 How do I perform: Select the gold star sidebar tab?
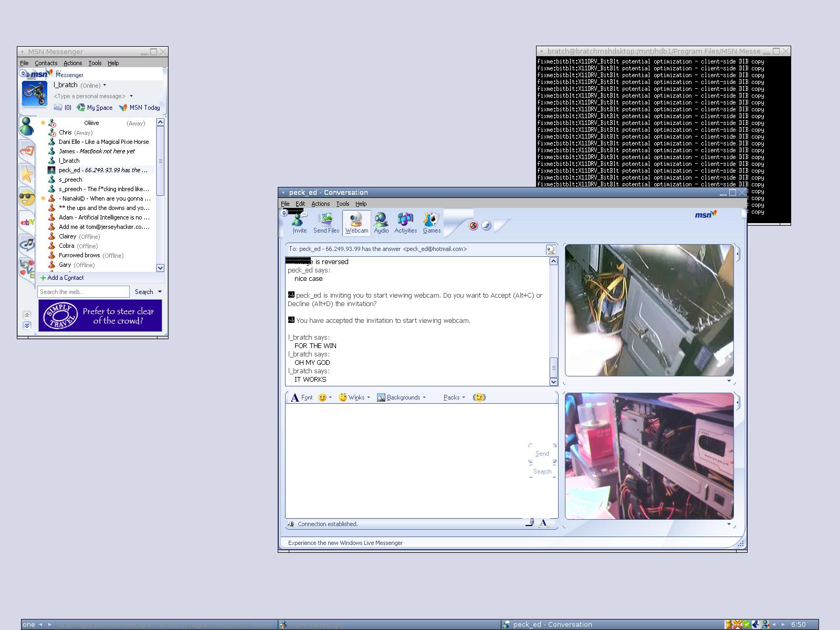[x=27, y=174]
